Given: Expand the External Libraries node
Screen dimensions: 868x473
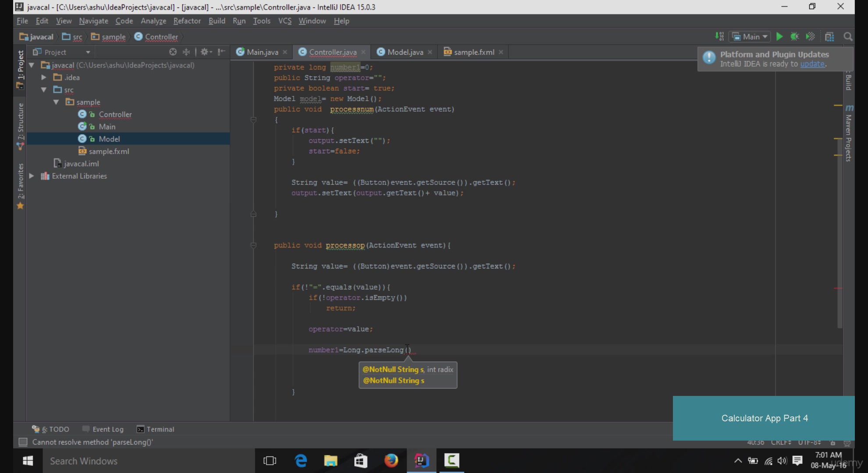Looking at the screenshot, I should [32, 176].
